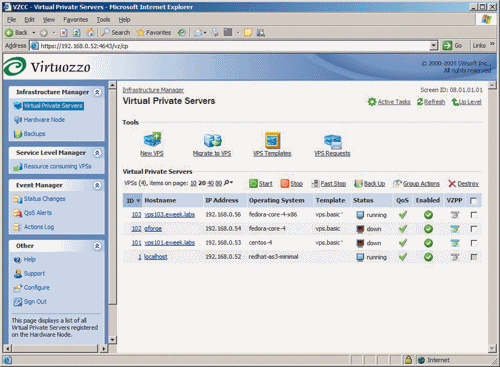
Task: Open the File menu
Action: point(12,20)
